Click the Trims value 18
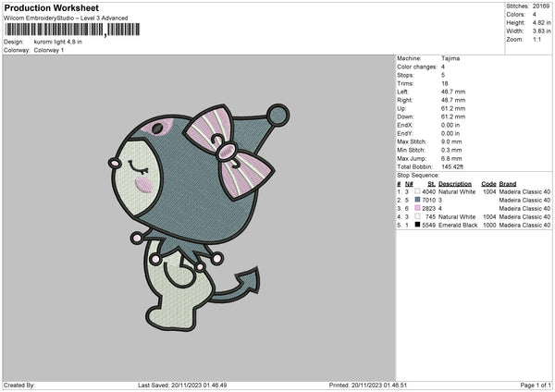 pyautogui.click(x=445, y=83)
